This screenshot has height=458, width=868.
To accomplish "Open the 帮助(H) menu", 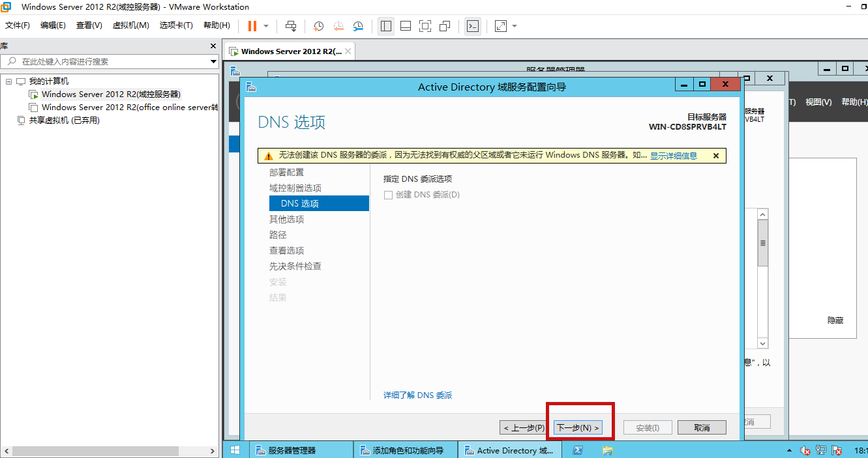I will click(217, 25).
